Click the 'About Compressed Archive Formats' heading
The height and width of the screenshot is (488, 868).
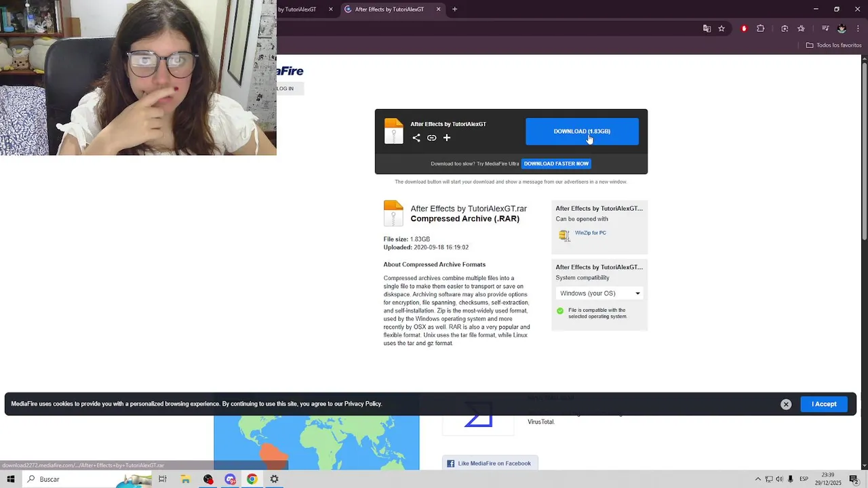(435, 264)
